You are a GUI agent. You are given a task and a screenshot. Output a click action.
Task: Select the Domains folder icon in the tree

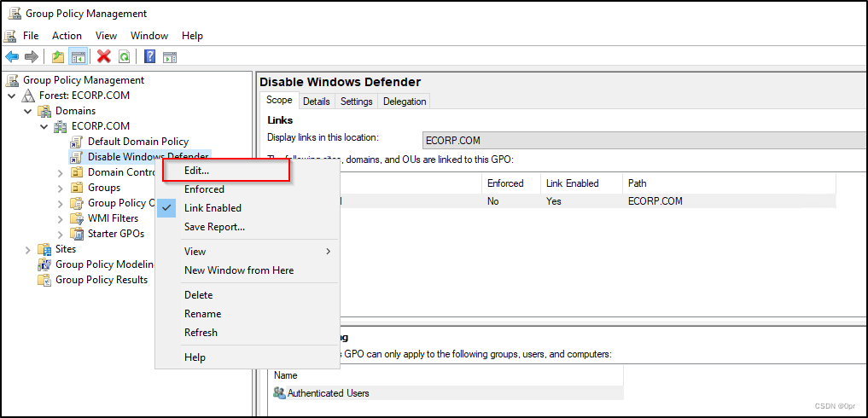pyautogui.click(x=44, y=111)
